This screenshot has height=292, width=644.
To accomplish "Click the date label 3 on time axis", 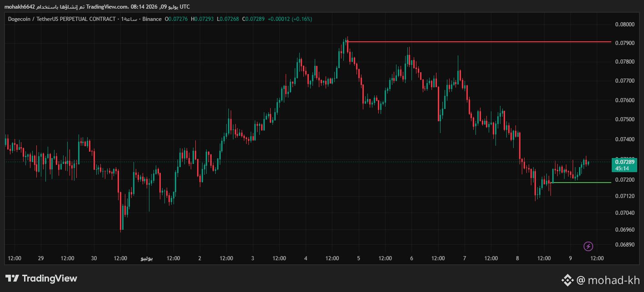I will click(x=253, y=258).
